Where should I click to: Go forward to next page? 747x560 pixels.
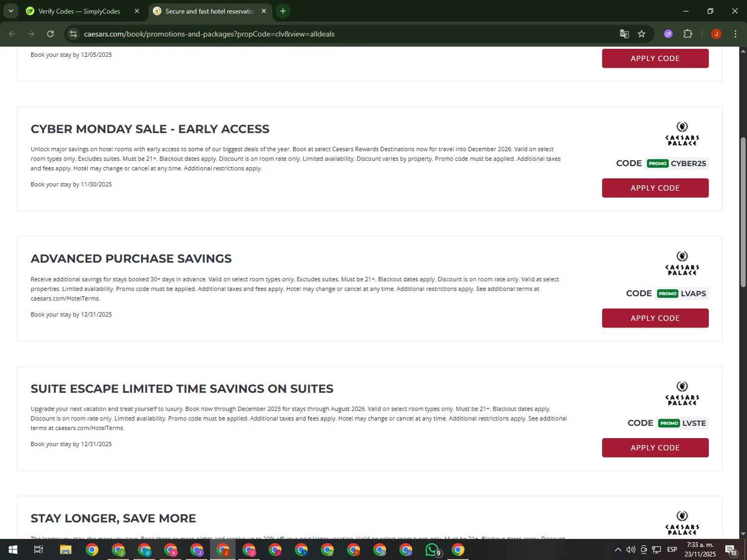point(31,34)
